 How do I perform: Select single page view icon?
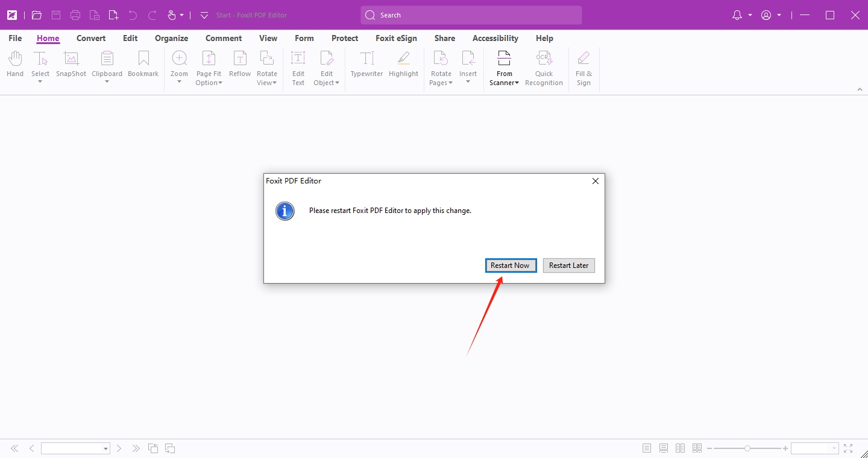(x=647, y=448)
